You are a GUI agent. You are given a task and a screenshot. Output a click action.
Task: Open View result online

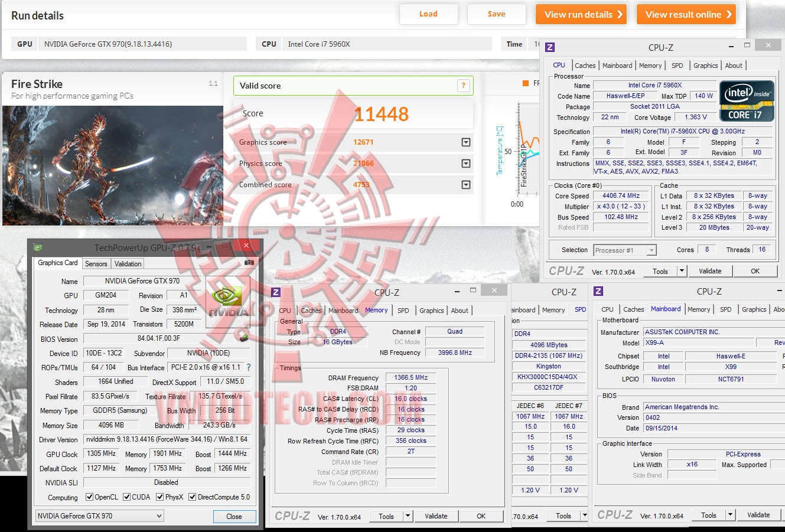click(x=686, y=14)
